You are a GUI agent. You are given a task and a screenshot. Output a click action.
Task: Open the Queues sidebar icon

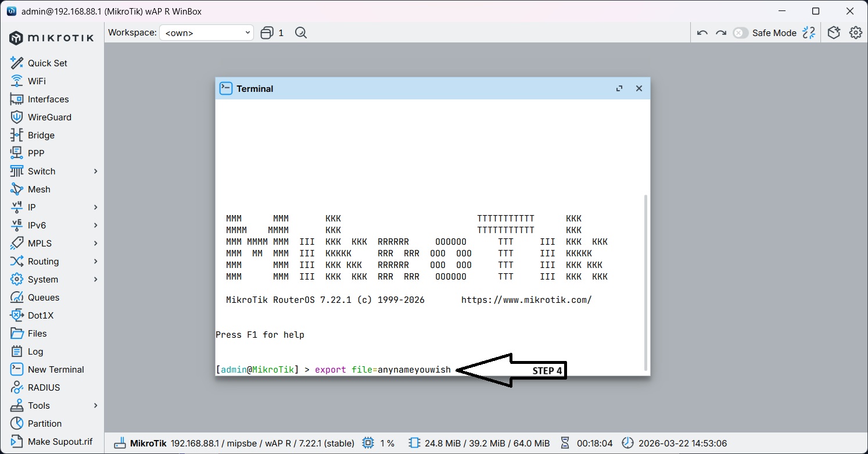click(17, 297)
